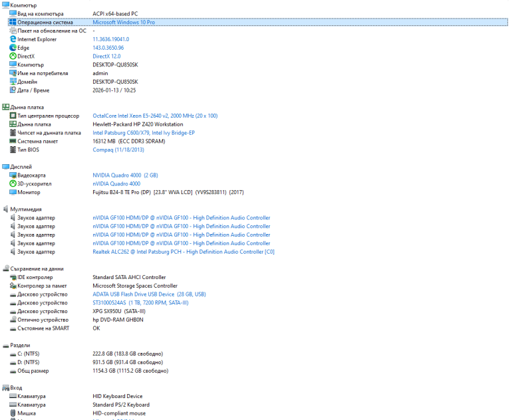Click the Windows logo beside Операционна система
Image resolution: width=532 pixels, height=420 pixels.
point(13,22)
